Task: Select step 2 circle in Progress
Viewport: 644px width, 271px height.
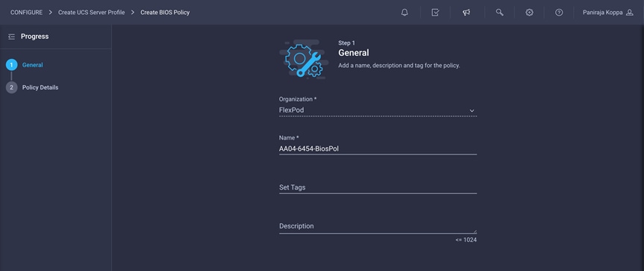Action: [x=11, y=87]
